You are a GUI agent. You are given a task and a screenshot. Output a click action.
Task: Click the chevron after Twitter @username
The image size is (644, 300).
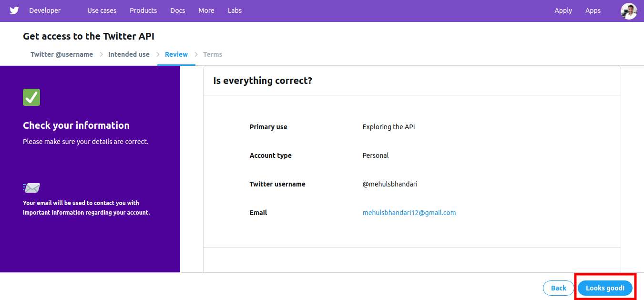point(101,54)
